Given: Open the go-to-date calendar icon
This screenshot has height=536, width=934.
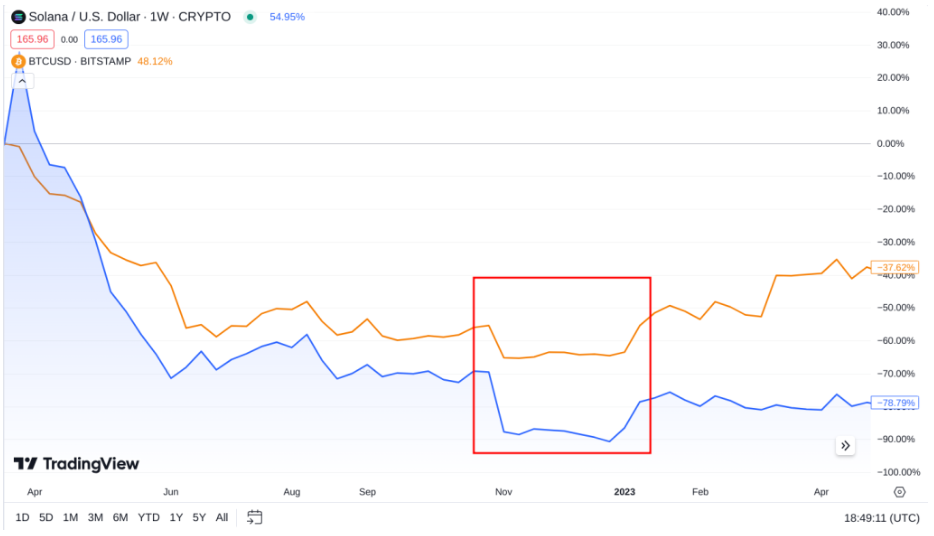Looking at the screenshot, I should [x=254, y=517].
